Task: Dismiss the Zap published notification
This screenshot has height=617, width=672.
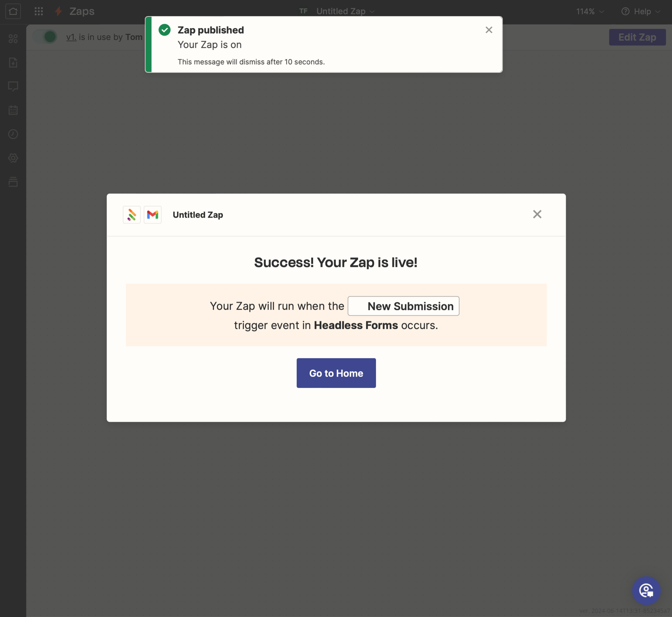Action: click(489, 30)
